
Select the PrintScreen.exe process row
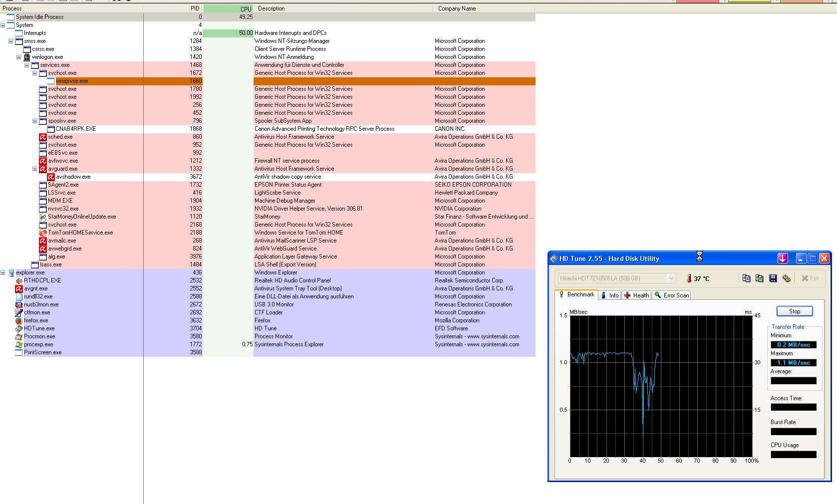(x=268, y=352)
